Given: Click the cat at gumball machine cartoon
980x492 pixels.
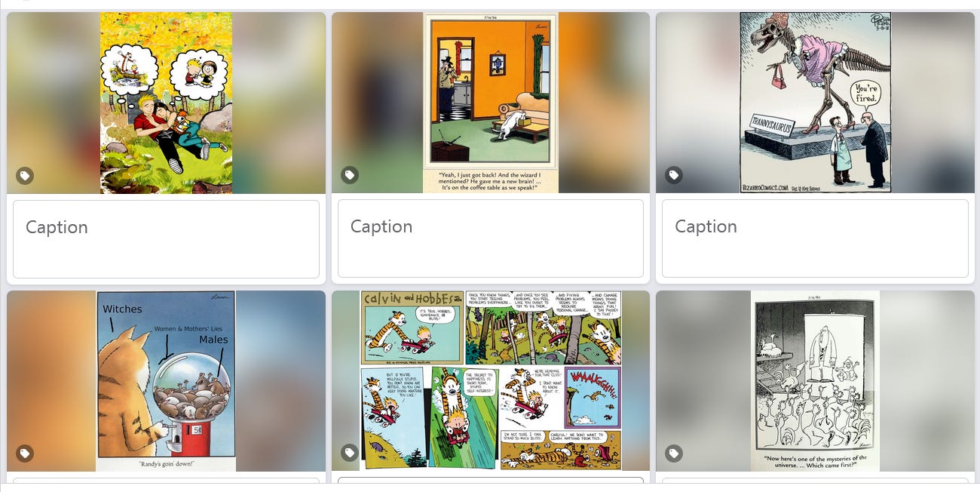Looking at the screenshot, I should [166, 381].
